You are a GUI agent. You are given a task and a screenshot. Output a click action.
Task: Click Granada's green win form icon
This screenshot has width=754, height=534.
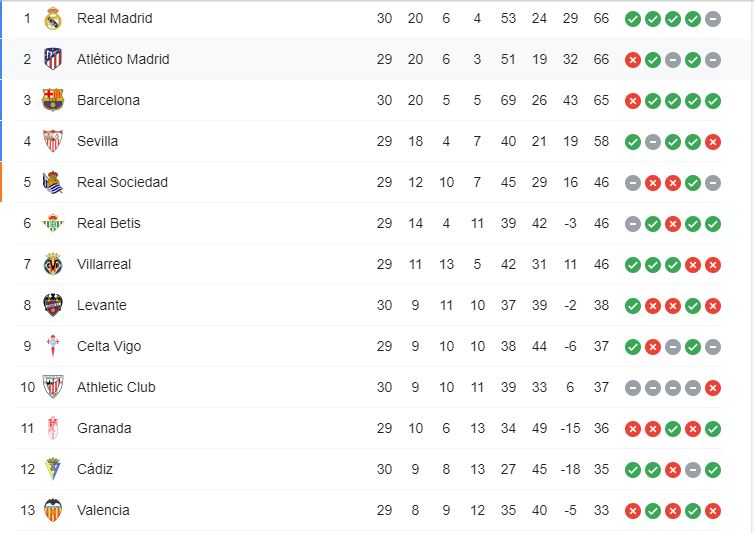(713, 428)
